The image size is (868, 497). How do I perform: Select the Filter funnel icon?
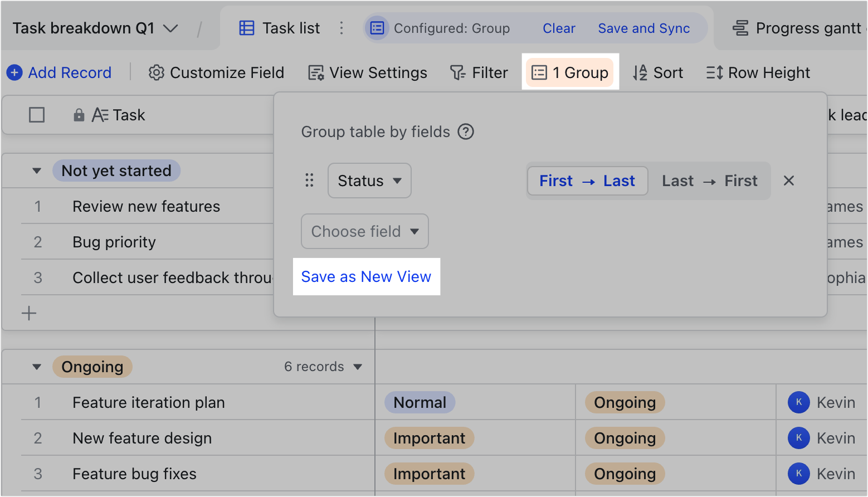(x=457, y=72)
